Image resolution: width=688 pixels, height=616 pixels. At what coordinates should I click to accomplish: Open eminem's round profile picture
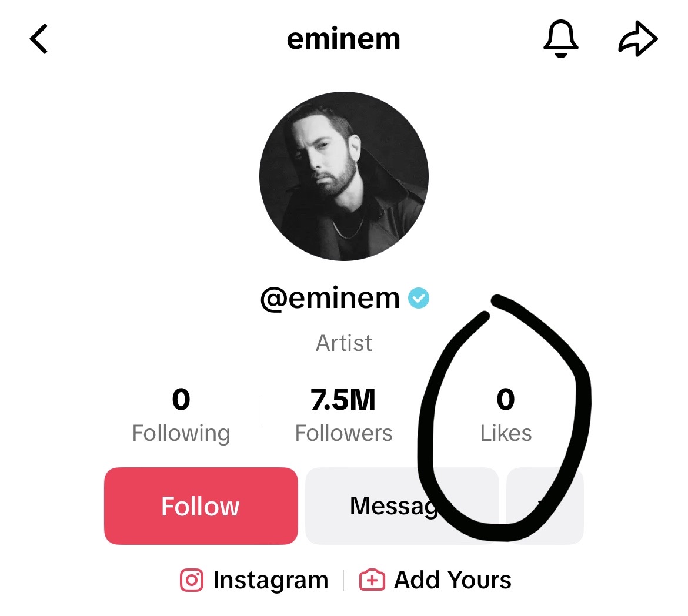tap(344, 176)
